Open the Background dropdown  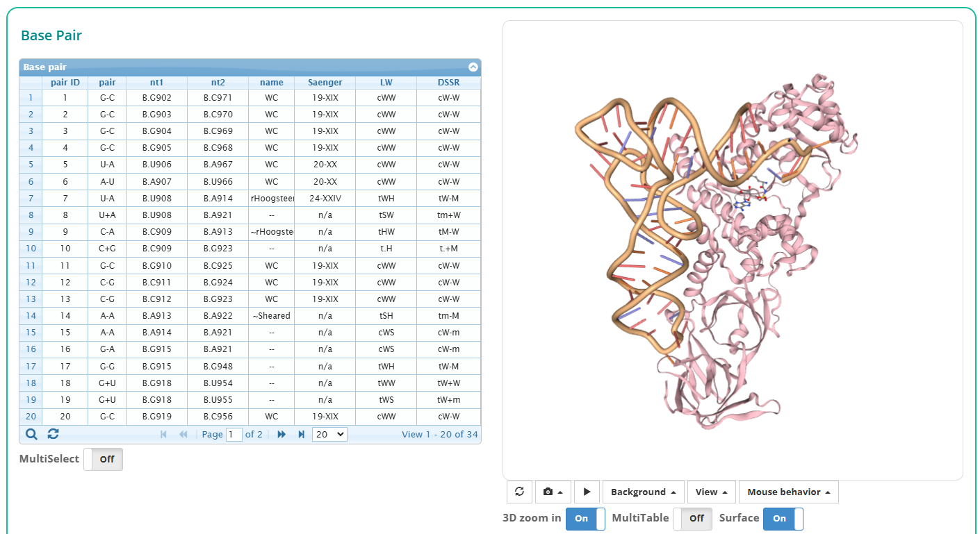(x=643, y=492)
